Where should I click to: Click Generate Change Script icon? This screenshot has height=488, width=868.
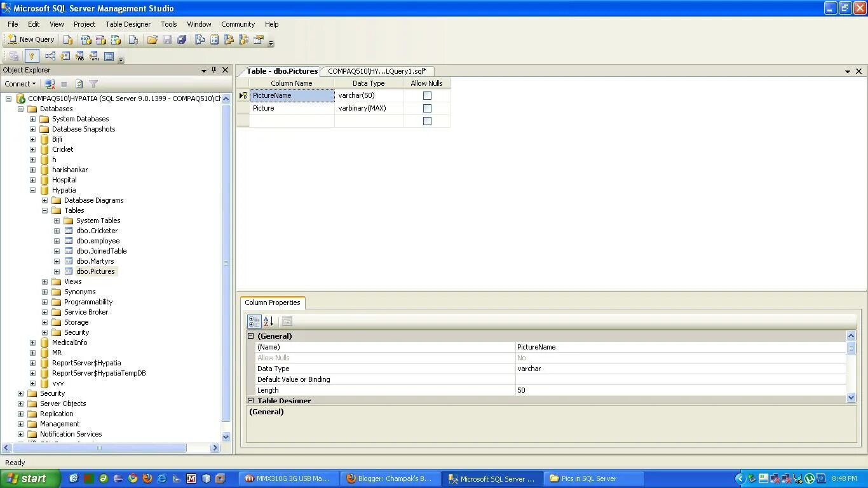[13, 57]
